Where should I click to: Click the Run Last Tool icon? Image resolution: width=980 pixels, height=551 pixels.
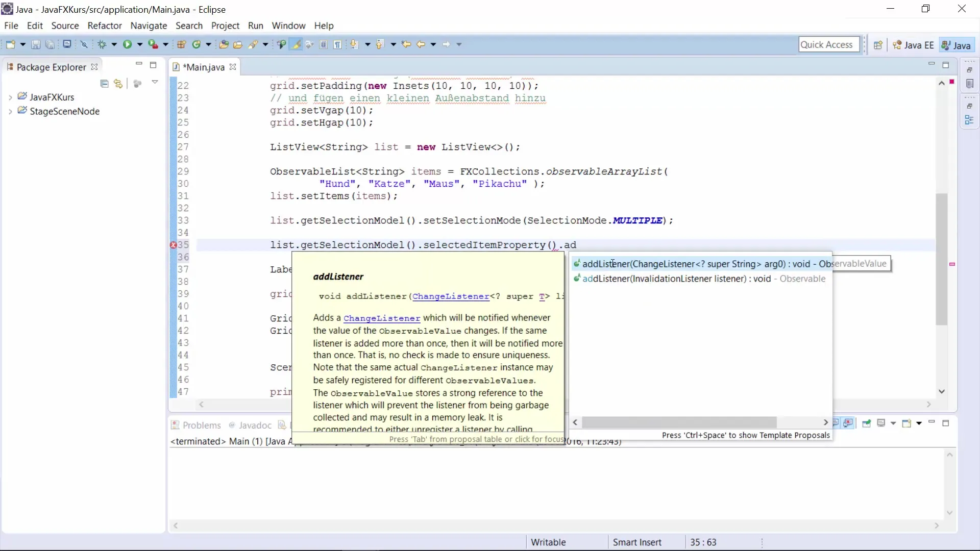click(153, 44)
